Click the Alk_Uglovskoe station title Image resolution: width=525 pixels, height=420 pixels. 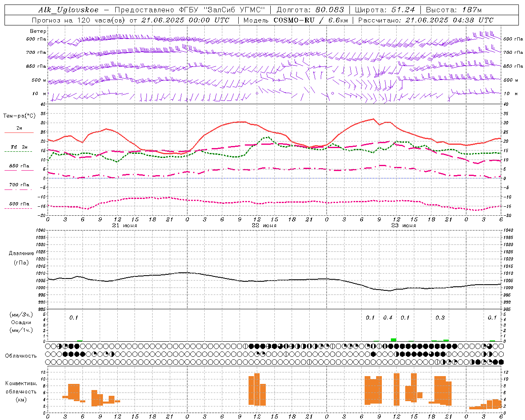[68, 10]
